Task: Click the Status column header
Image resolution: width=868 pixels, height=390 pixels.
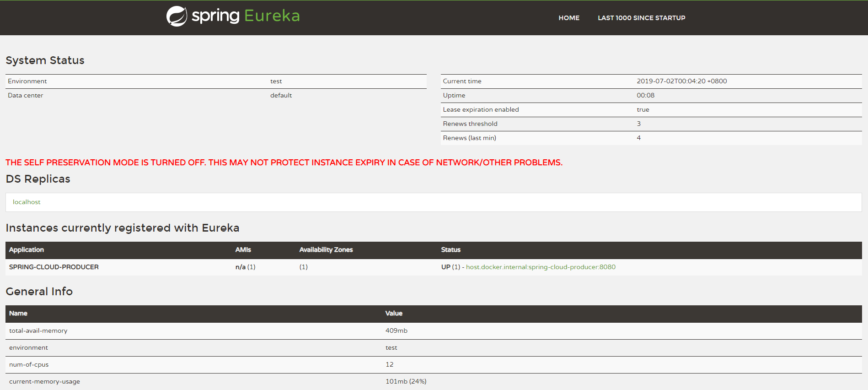Action: (x=451, y=249)
